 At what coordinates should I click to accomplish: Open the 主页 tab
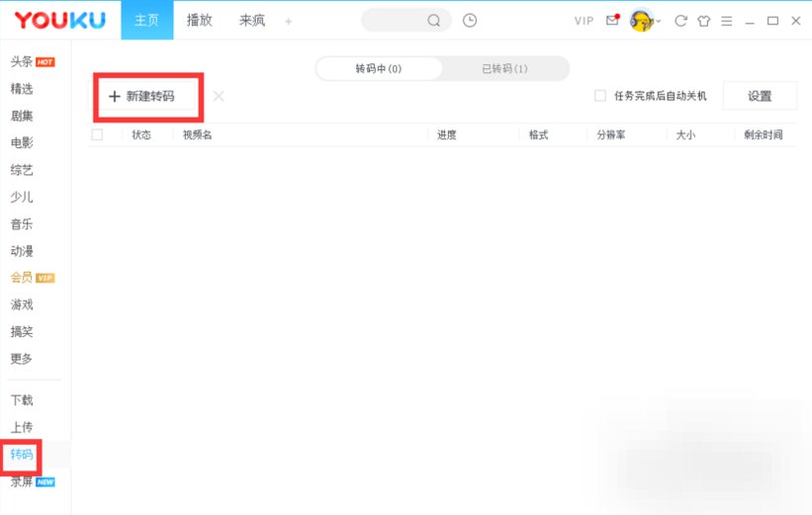(147, 20)
